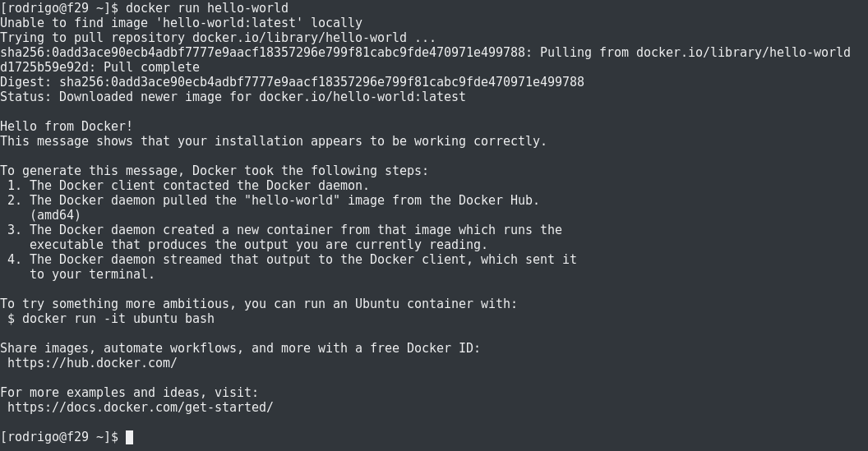This screenshot has width=868, height=451.
Task: Click the 'Unable to find image' message line
Action: click(x=181, y=23)
